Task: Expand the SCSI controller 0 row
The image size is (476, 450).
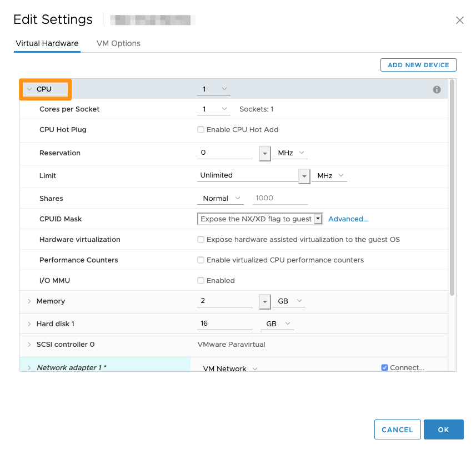Action: [29, 345]
